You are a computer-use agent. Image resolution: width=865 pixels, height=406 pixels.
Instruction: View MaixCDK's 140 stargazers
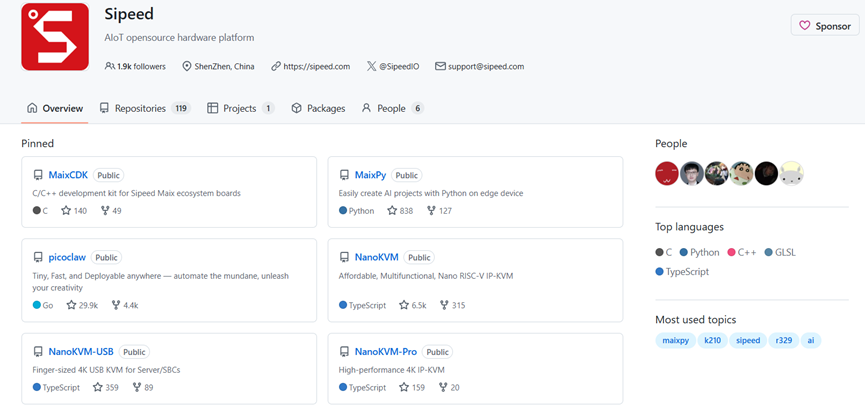[74, 211]
